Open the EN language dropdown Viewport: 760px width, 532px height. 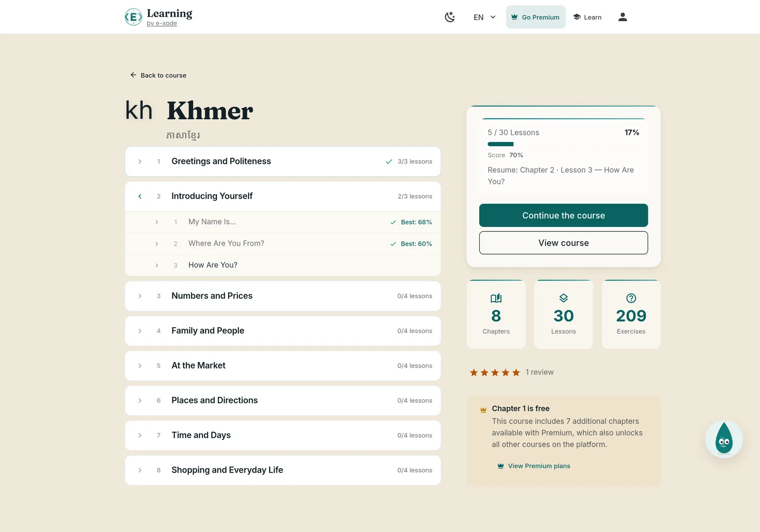(484, 17)
